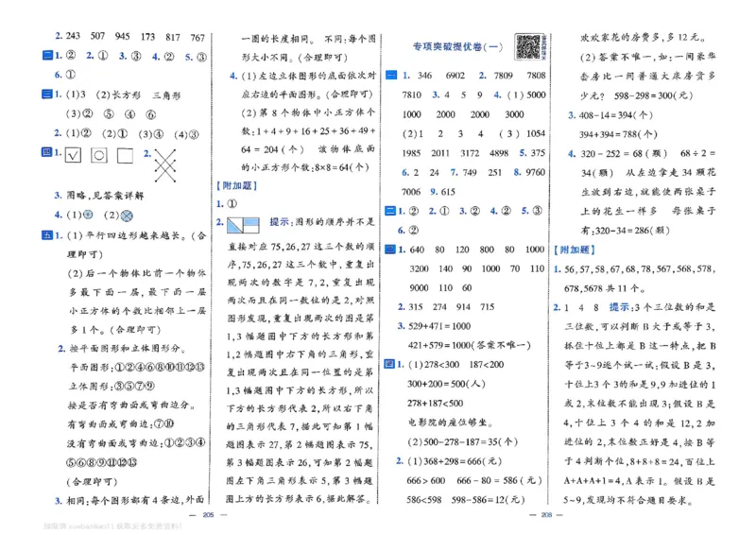Click the shaded circle after (2)

[127, 216]
